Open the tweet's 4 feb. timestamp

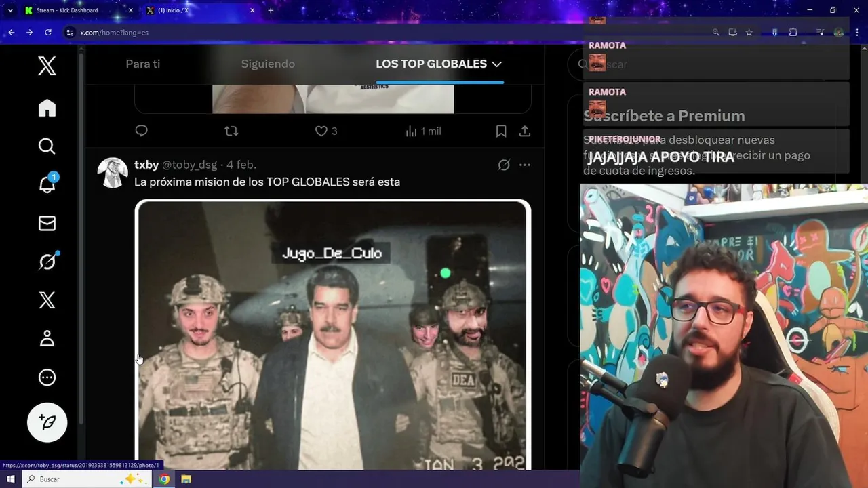tap(241, 165)
